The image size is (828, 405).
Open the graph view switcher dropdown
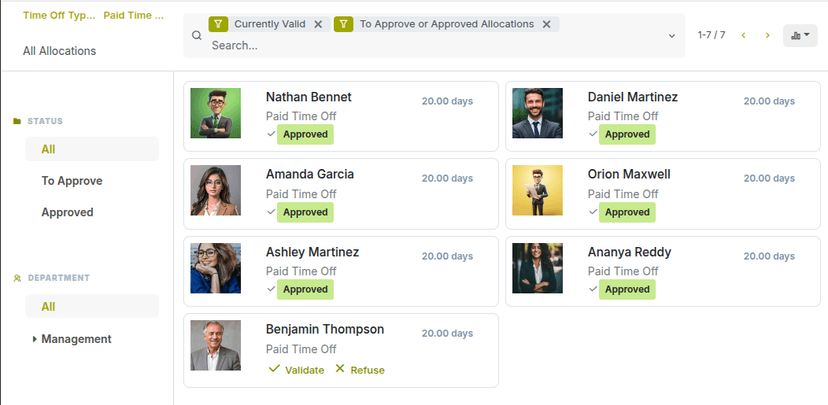click(x=800, y=35)
